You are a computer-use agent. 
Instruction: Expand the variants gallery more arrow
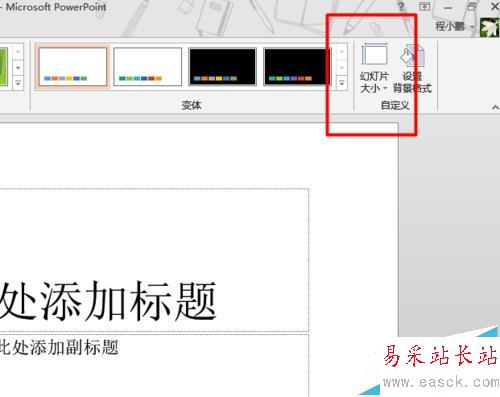(x=341, y=83)
